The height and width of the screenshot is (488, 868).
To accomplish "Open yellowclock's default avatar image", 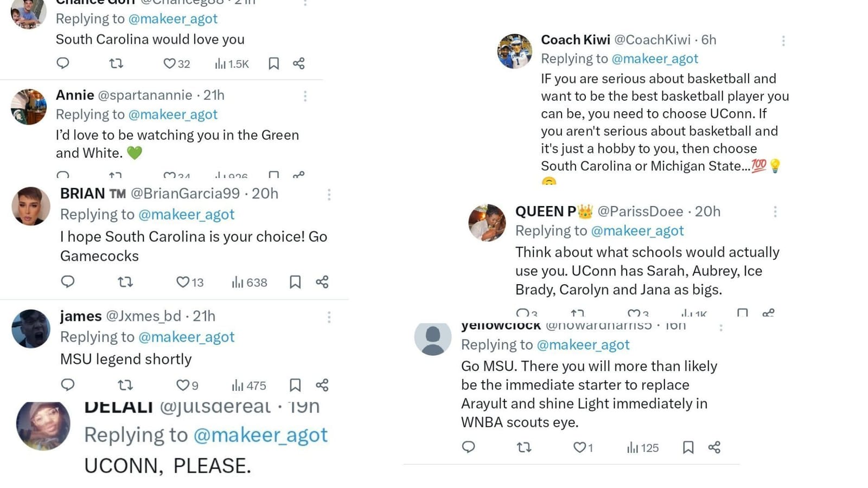I will (x=432, y=337).
